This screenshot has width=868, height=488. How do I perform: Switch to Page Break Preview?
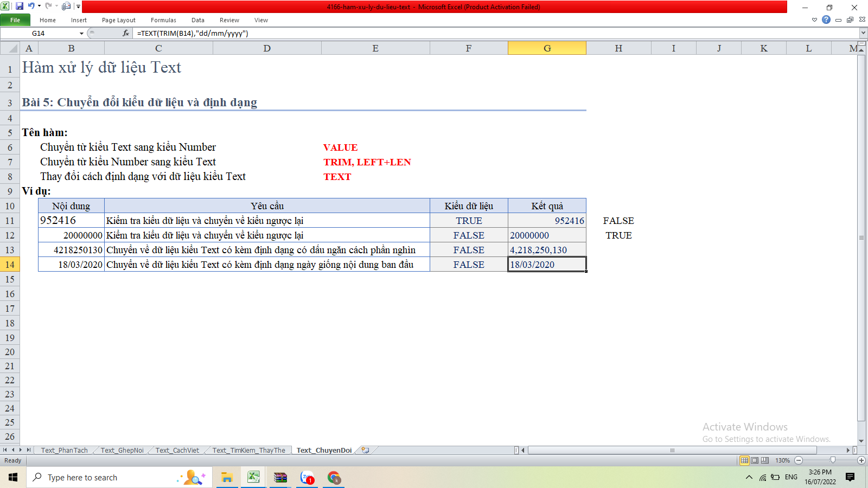pyautogui.click(x=765, y=460)
